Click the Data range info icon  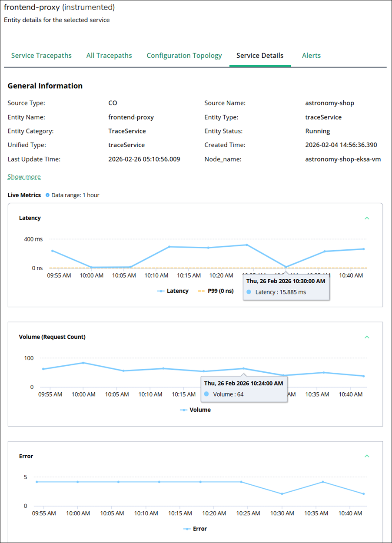[x=47, y=195]
